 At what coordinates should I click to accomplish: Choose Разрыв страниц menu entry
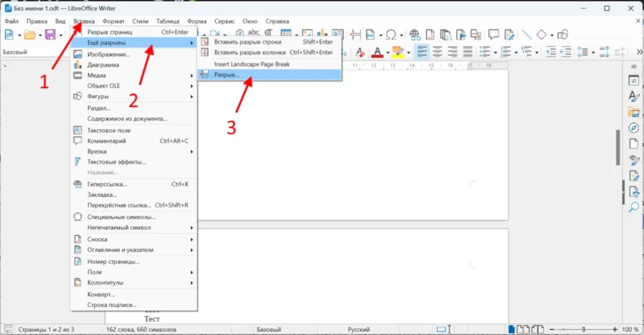pyautogui.click(x=134, y=32)
